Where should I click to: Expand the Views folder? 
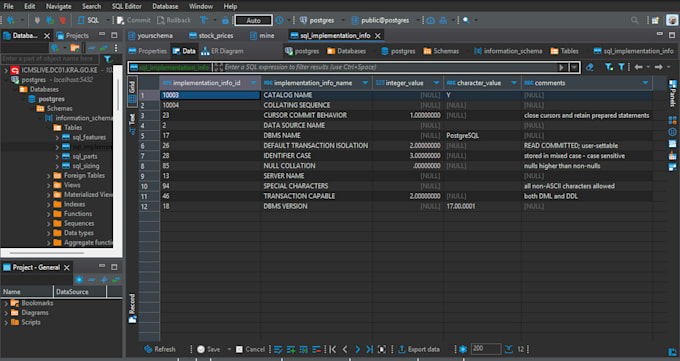(x=49, y=185)
